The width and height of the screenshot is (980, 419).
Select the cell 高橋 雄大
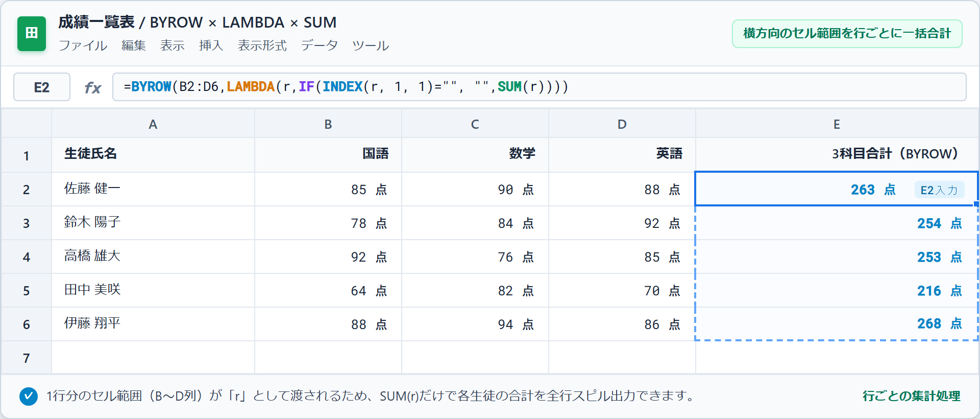(x=153, y=257)
